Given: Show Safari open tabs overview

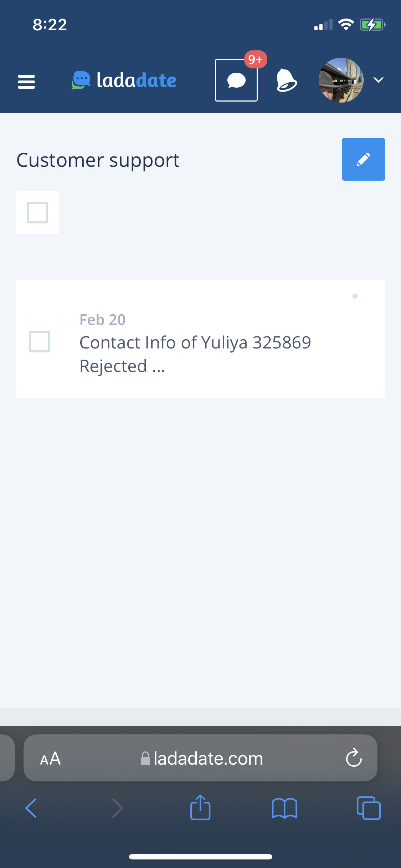Looking at the screenshot, I should [x=368, y=808].
